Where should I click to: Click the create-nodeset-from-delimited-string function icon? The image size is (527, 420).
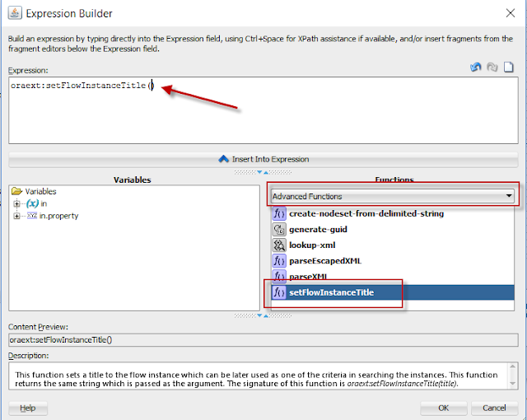pyautogui.click(x=279, y=213)
